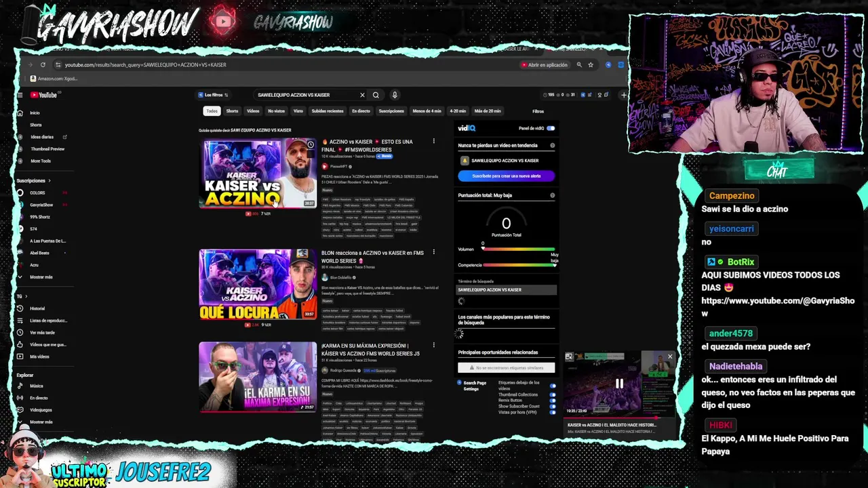Open the EL KARMA EN SU MÁXIMA EXPRESIÓN thumbnail

(x=258, y=377)
